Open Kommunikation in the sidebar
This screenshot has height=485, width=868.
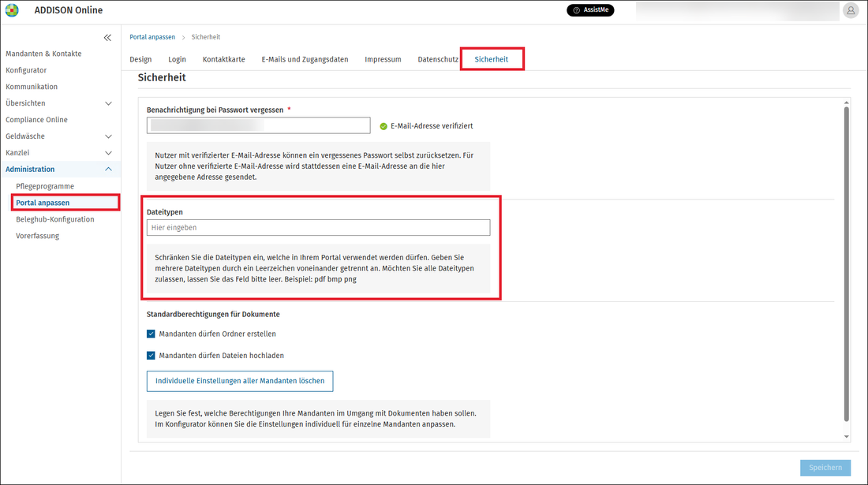(x=32, y=87)
